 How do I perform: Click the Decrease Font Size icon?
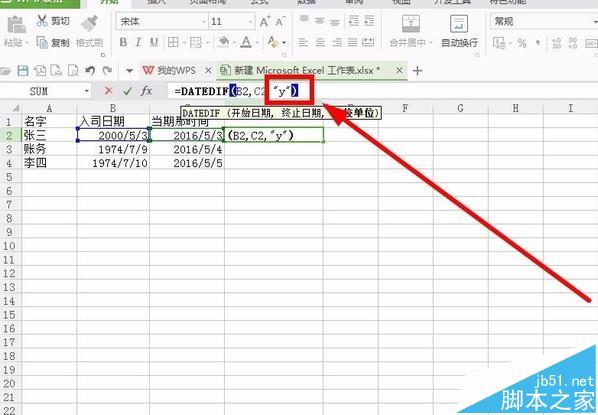pyautogui.click(x=280, y=22)
